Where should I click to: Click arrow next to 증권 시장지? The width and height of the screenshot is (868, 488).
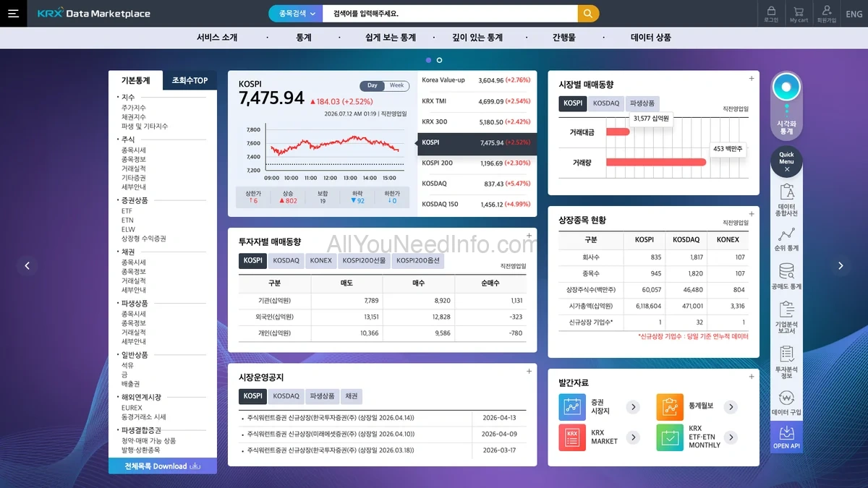tap(633, 407)
